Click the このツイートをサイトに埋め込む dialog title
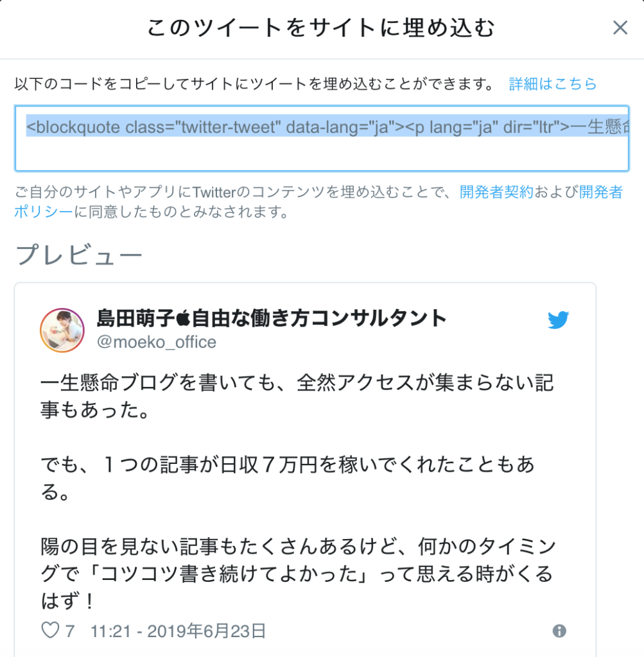 321,28
